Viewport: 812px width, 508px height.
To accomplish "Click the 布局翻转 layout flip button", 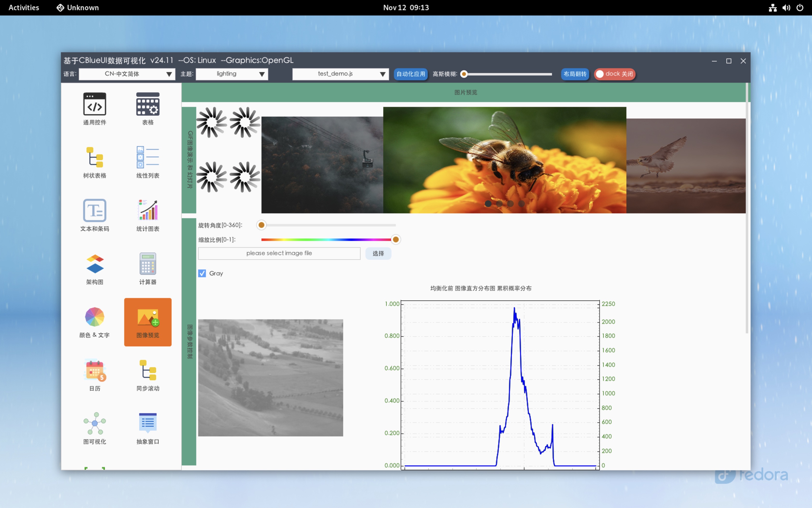I will [x=575, y=74].
